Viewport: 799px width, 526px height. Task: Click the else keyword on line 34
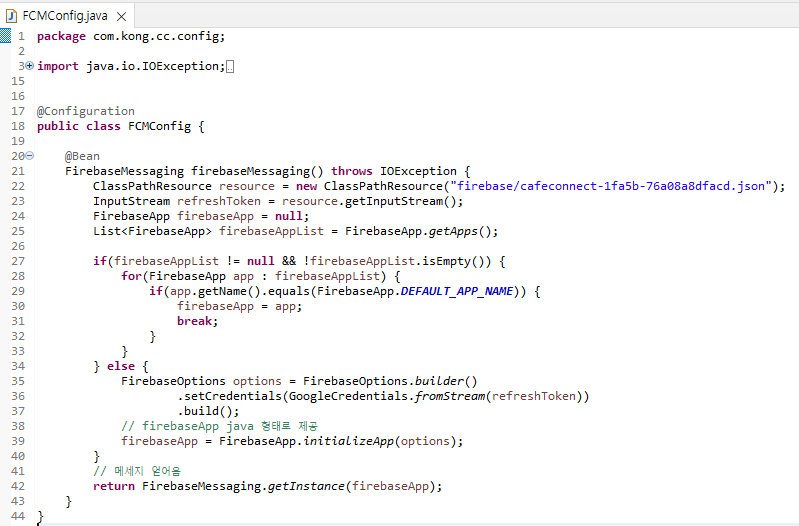coord(121,366)
